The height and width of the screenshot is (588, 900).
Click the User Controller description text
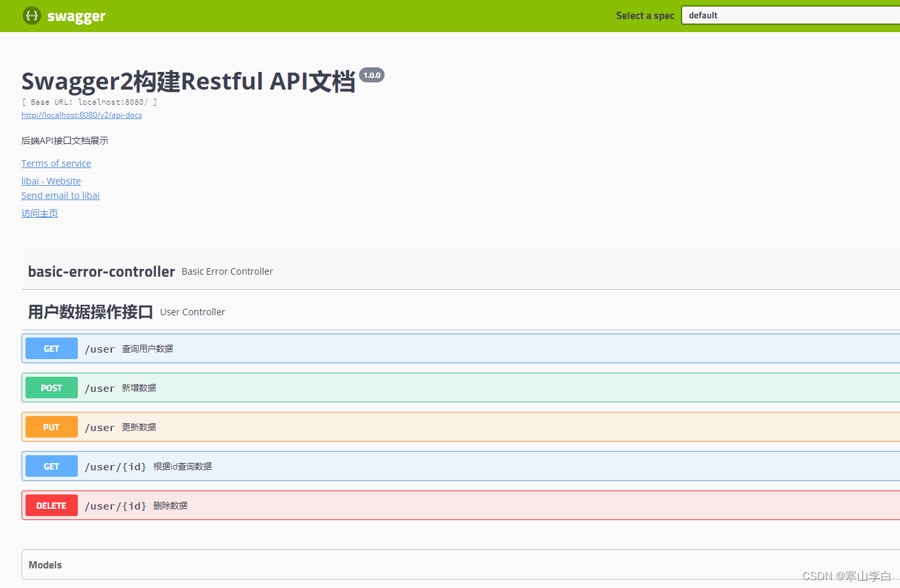[192, 312]
